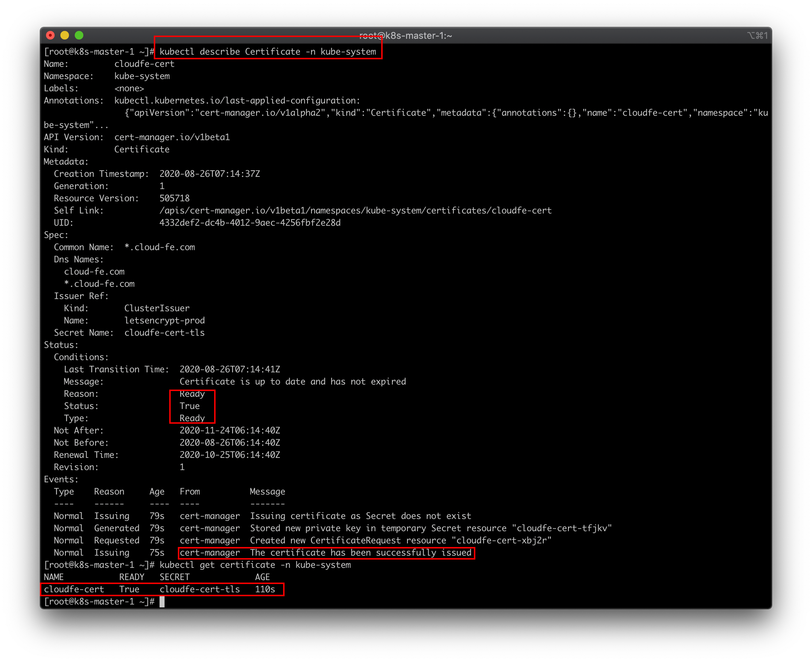Click the Reason value Ready
This screenshot has width=812, height=662.
pyautogui.click(x=192, y=394)
